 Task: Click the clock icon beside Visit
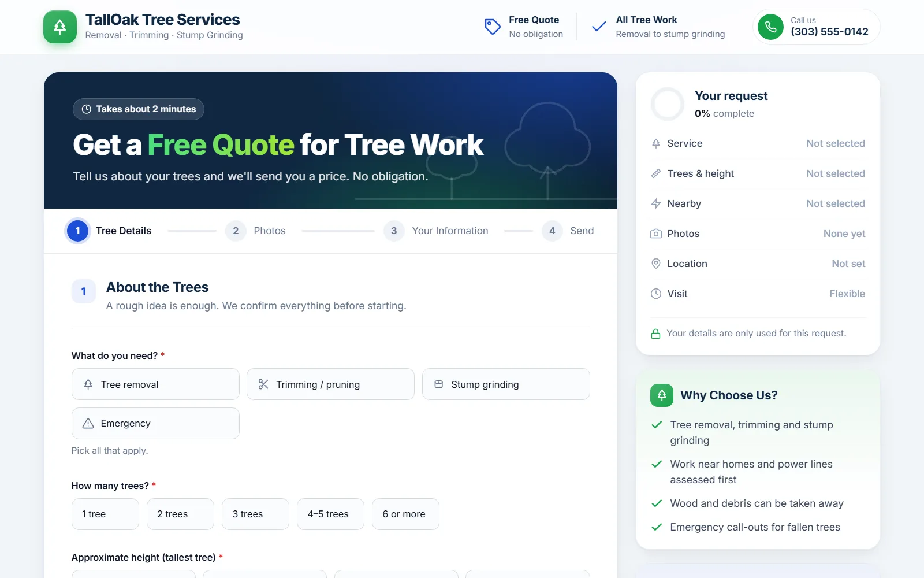click(x=656, y=294)
